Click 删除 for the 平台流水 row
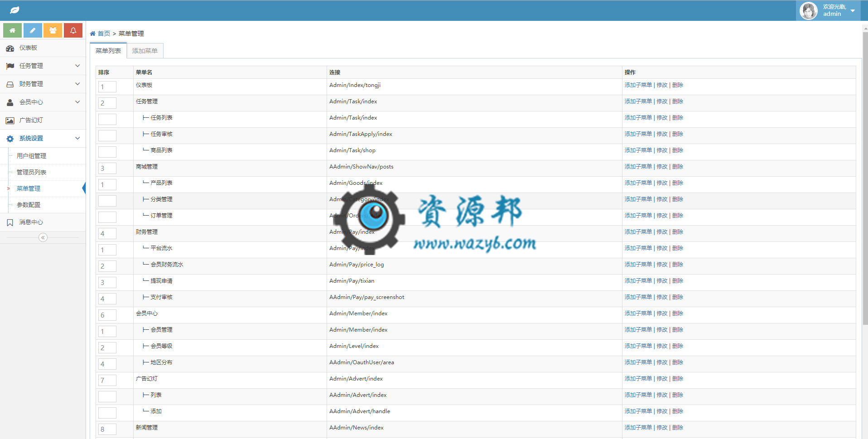 click(678, 248)
